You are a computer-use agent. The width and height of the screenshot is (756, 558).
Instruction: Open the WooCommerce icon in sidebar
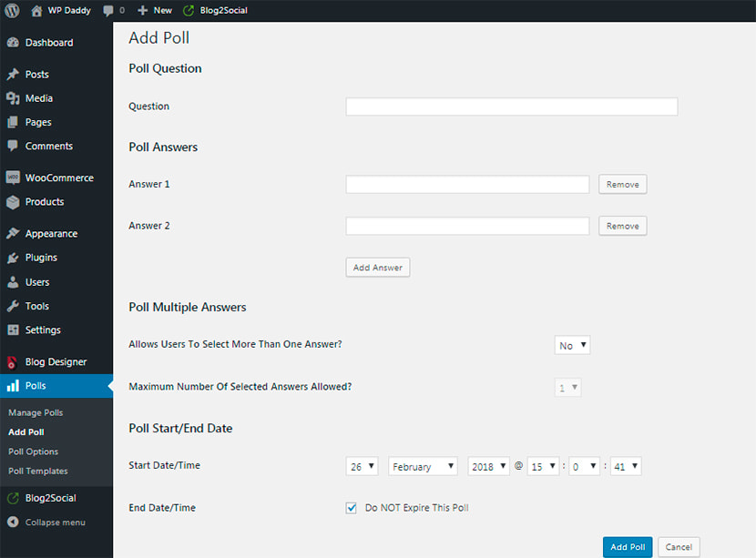(x=13, y=178)
